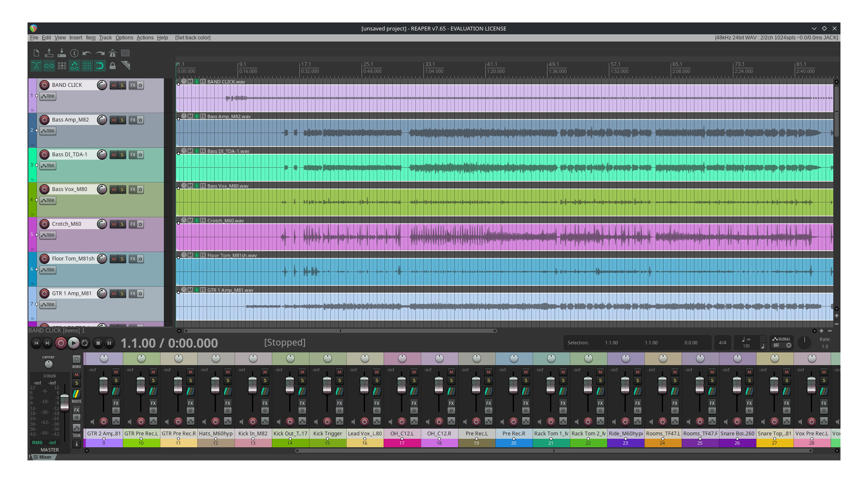Click the playback Rate knob

(x=804, y=342)
